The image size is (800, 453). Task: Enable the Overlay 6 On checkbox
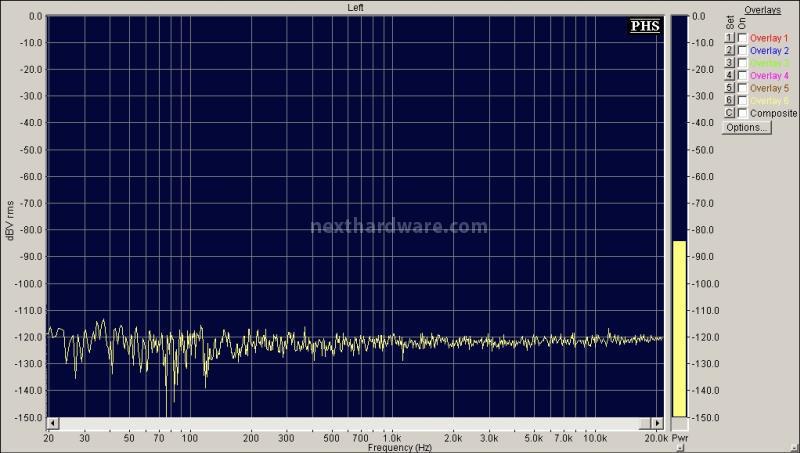pyautogui.click(x=742, y=100)
